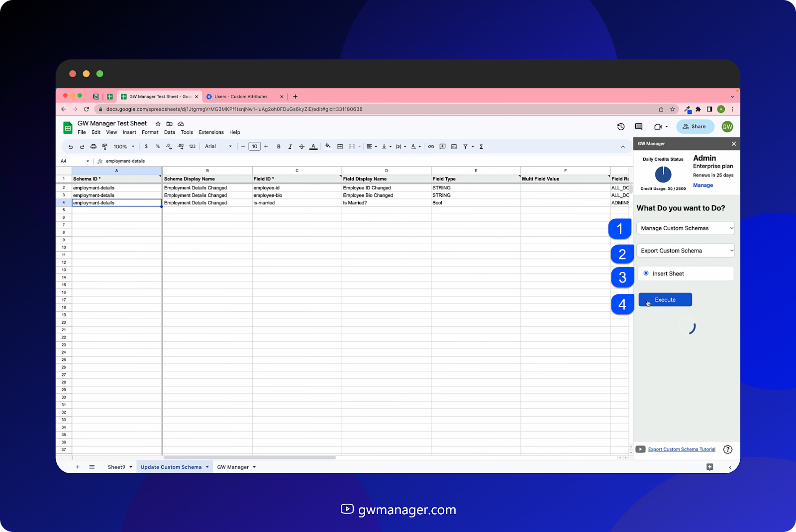
Task: Open cell borders options
Action: tap(340, 147)
